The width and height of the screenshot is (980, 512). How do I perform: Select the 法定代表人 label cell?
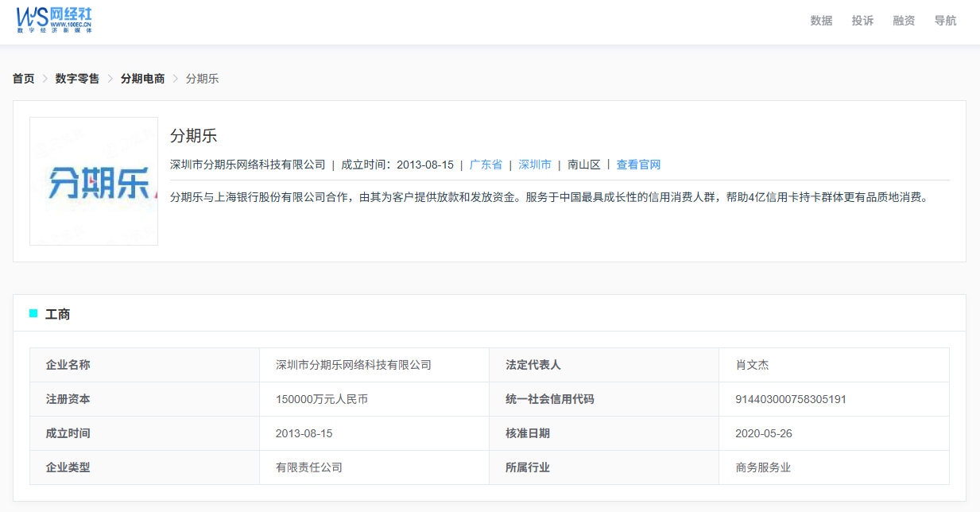point(604,365)
